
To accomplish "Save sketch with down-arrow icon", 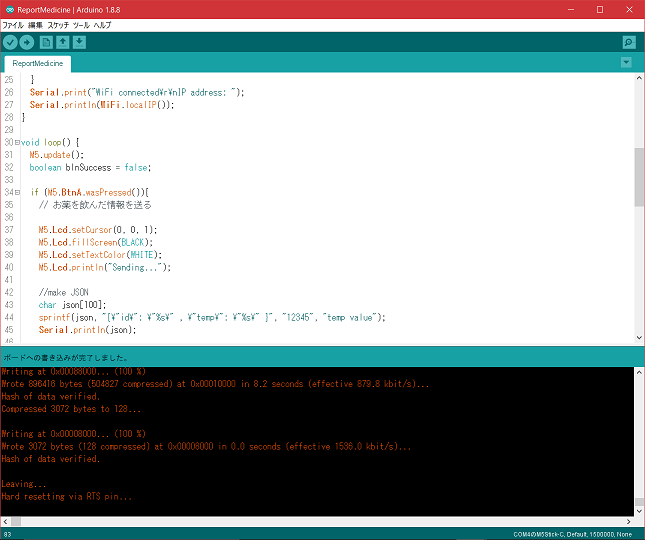I will point(79,42).
